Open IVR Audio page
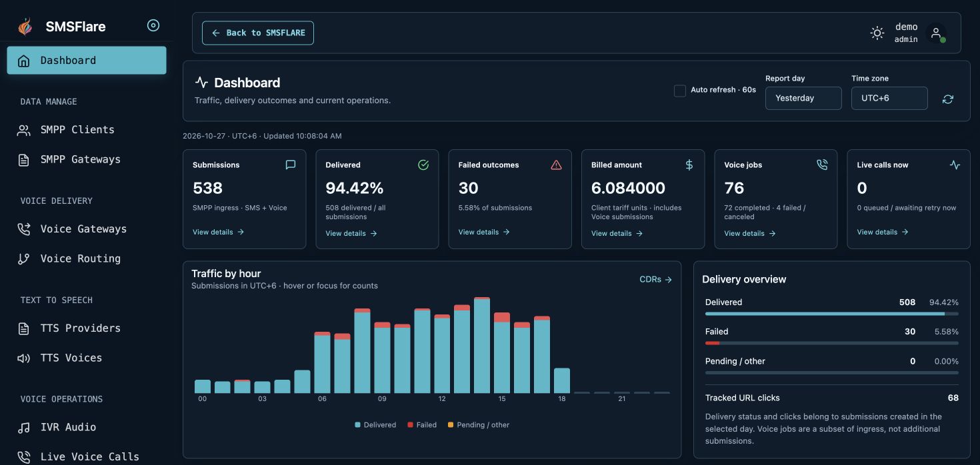The width and height of the screenshot is (980, 465). [x=87, y=428]
